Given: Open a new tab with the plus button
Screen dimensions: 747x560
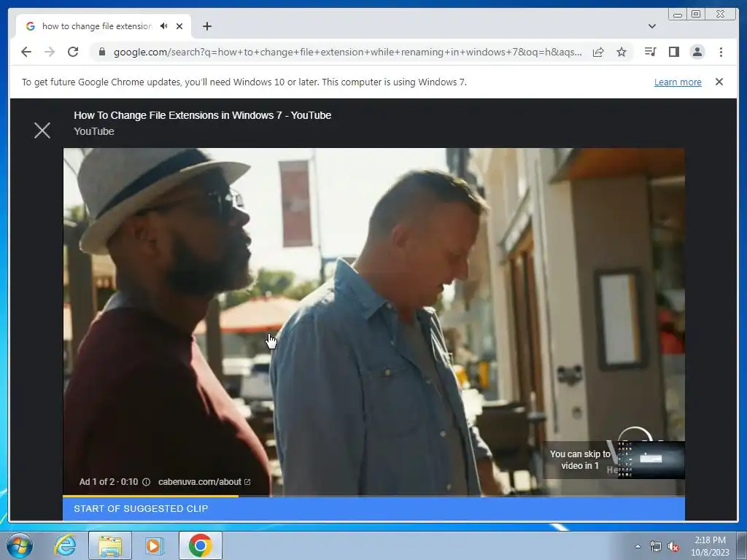Looking at the screenshot, I should tap(206, 26).
